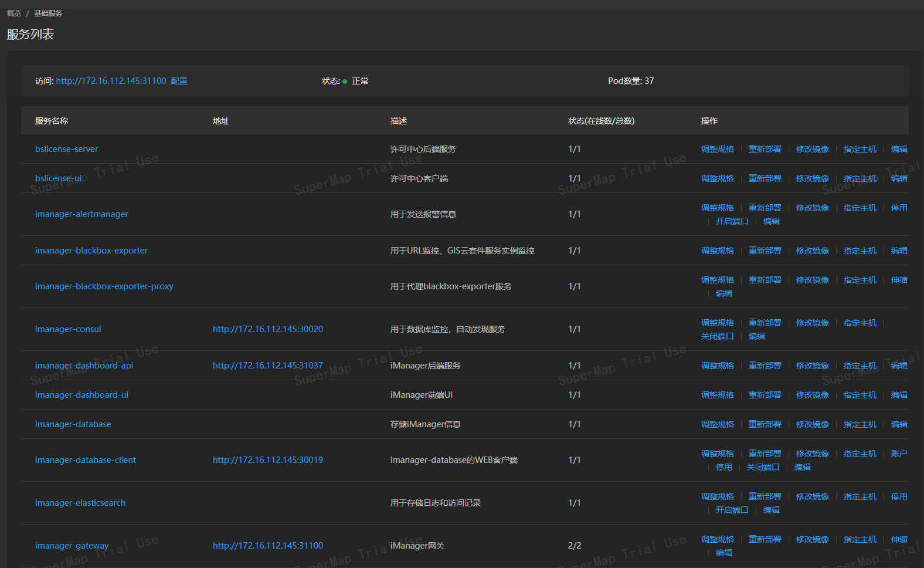
Task: Click 停用 for imanager-alertmanager
Action: point(899,208)
